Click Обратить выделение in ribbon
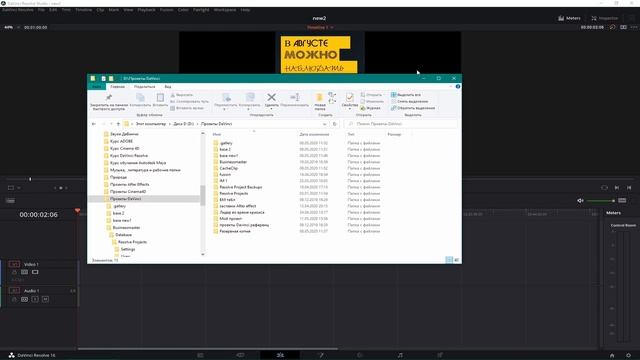The image size is (640, 360). [x=413, y=108]
